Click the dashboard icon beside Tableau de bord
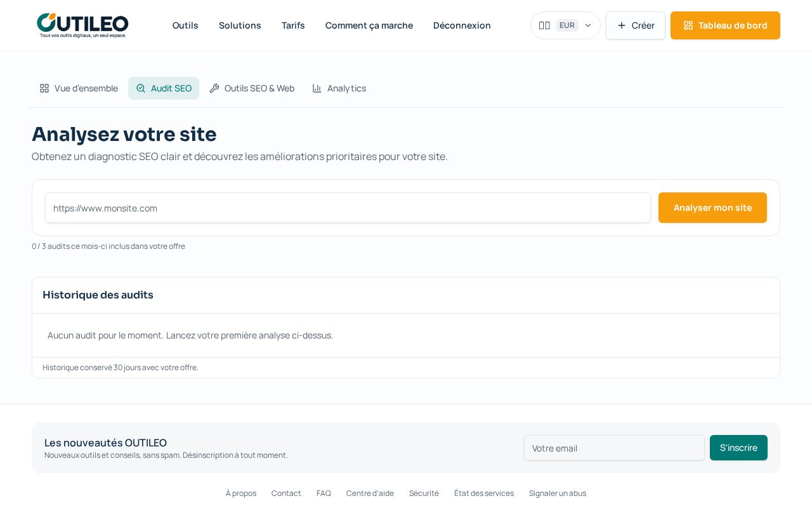The width and height of the screenshot is (812, 508). pos(688,25)
